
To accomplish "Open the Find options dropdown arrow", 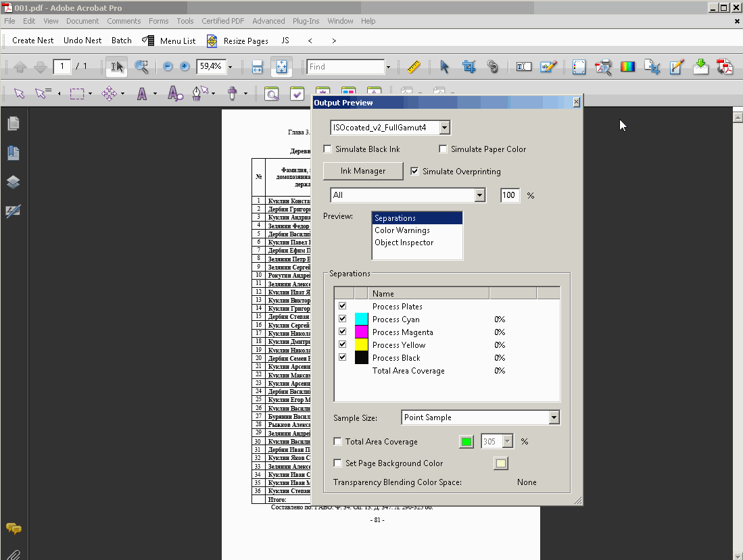I will point(388,68).
